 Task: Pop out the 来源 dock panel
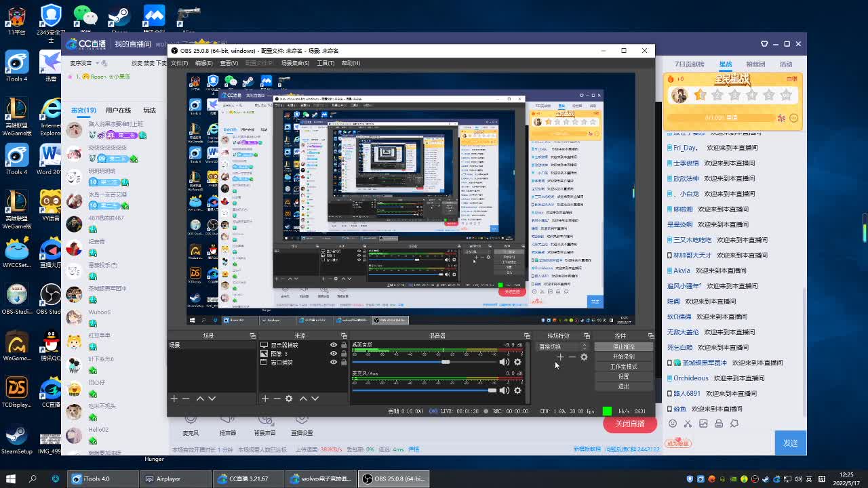344,335
